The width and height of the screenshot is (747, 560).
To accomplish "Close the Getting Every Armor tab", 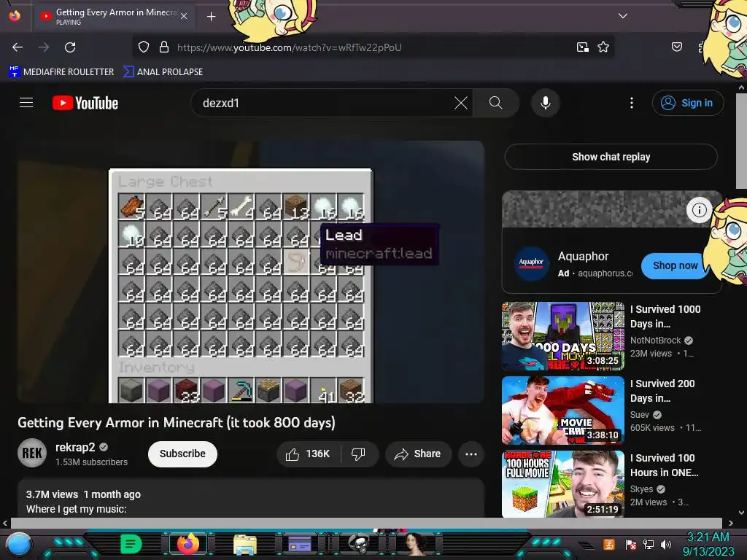I will (184, 16).
